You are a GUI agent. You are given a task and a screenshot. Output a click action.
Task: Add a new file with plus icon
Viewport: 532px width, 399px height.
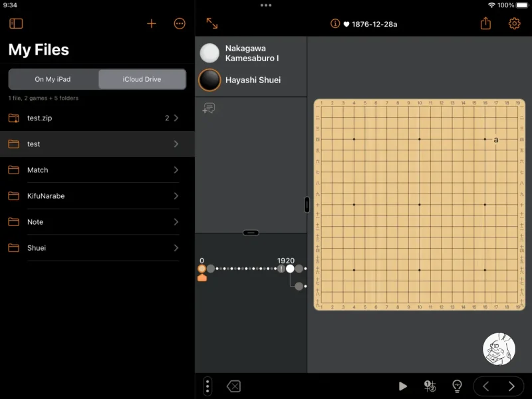(152, 24)
